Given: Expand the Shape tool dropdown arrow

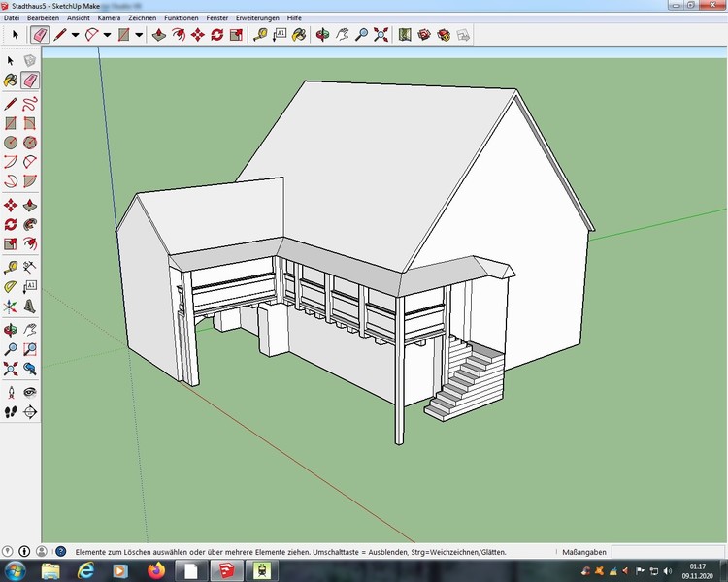Looking at the screenshot, I should click(139, 35).
